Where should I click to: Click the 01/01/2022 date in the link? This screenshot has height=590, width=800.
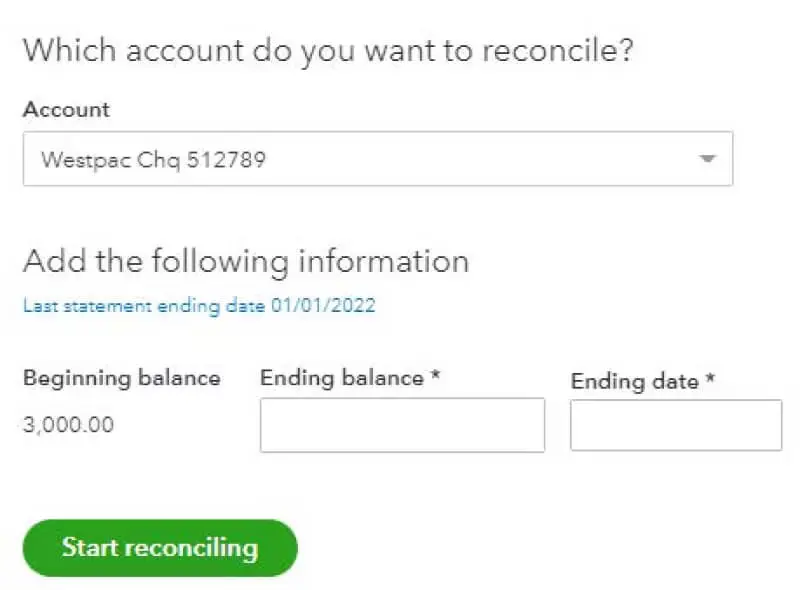pos(323,306)
